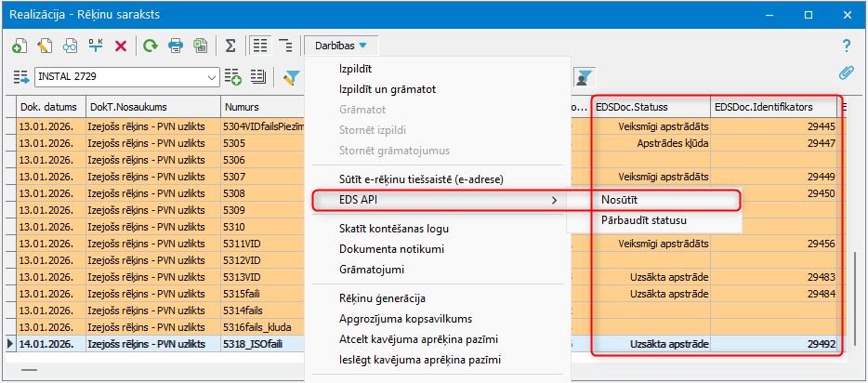This screenshot has height=383, width=868.
Task: Open the Darbības dropdown button
Action: [341, 46]
